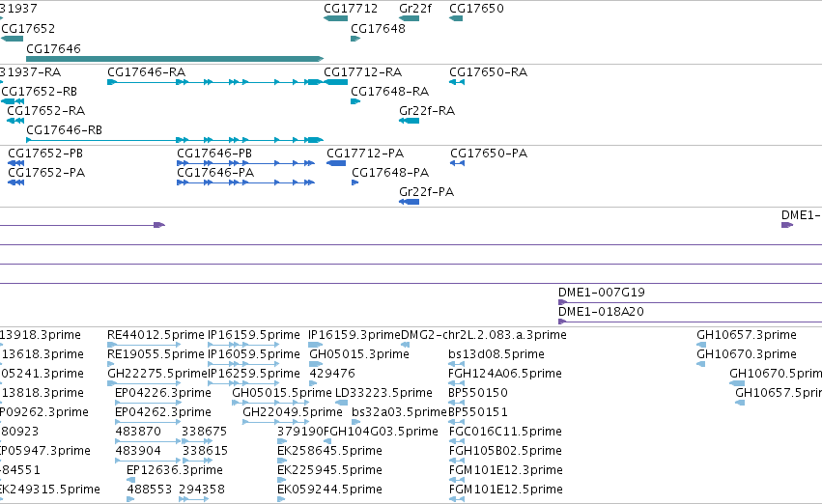Open EST IP16259.5prime
Image resolution: width=822 pixels, height=504 pixels.
(x=243, y=383)
